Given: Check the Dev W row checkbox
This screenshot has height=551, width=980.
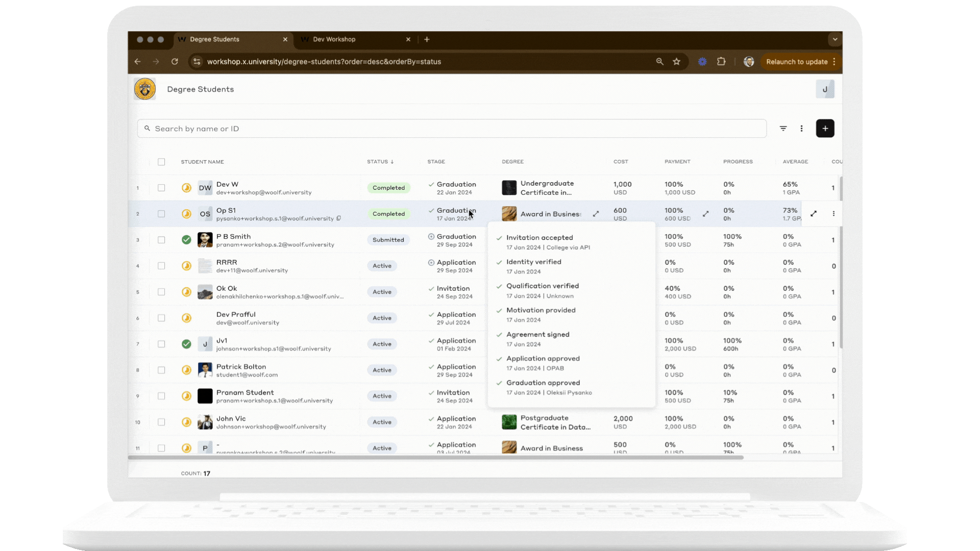Looking at the screenshot, I should [161, 188].
